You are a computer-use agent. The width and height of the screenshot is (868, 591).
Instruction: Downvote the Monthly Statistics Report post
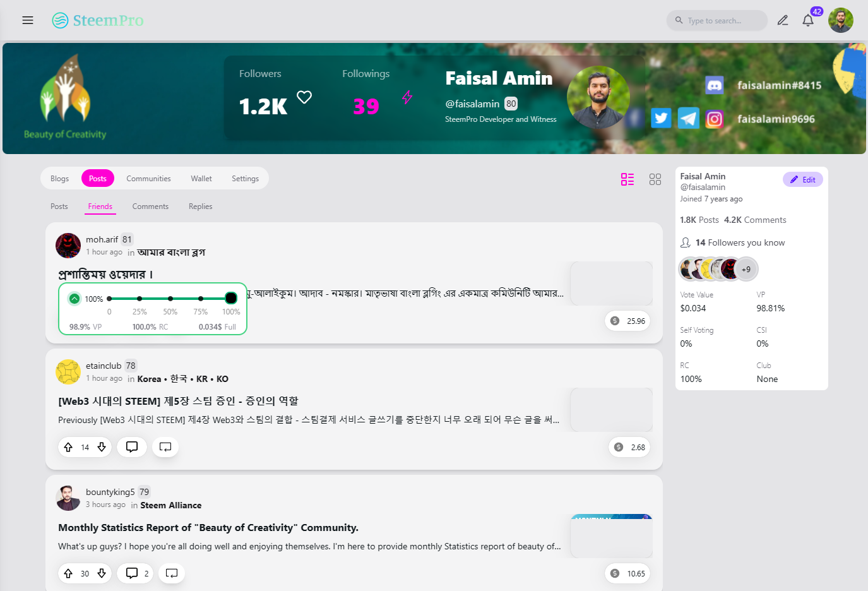(102, 573)
